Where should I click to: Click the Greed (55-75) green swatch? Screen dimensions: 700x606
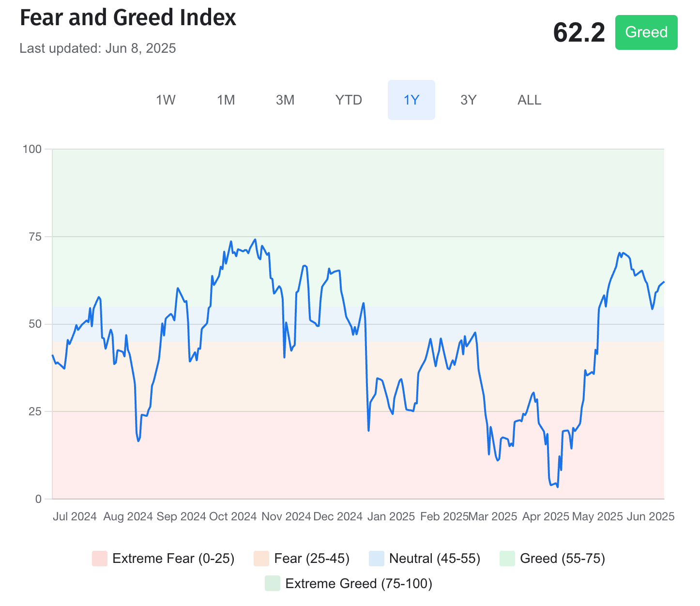pos(507,558)
